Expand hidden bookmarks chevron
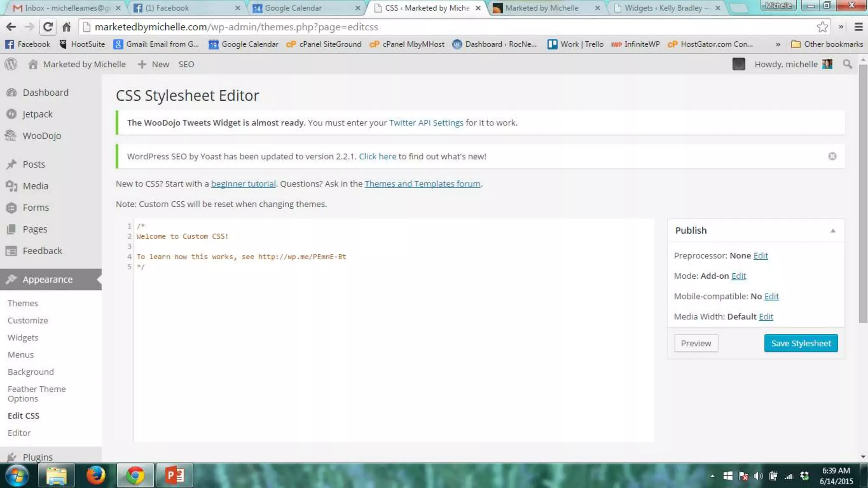This screenshot has height=488, width=868. (778, 44)
